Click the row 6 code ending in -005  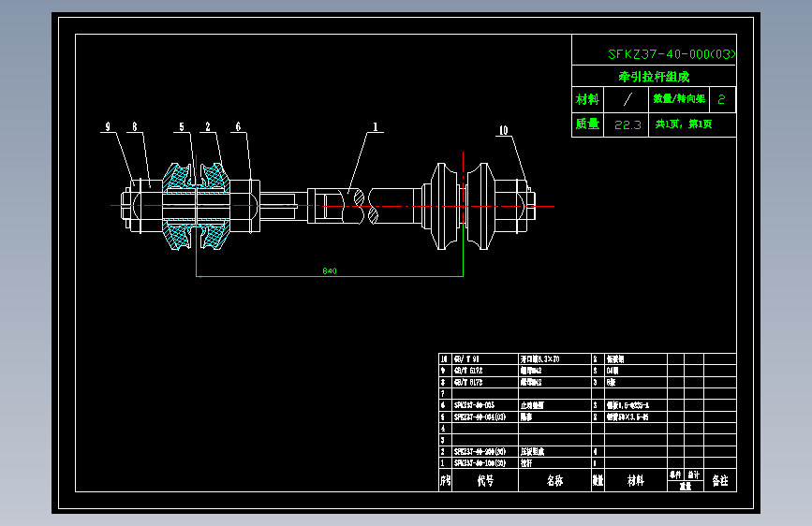coord(474,405)
